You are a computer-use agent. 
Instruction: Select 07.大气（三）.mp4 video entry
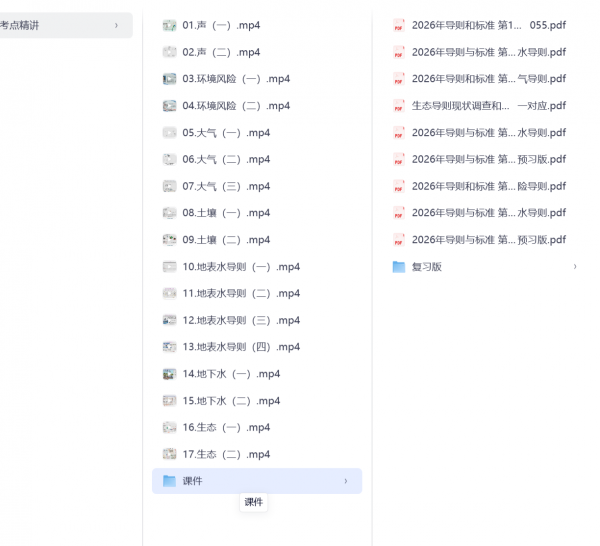click(226, 186)
